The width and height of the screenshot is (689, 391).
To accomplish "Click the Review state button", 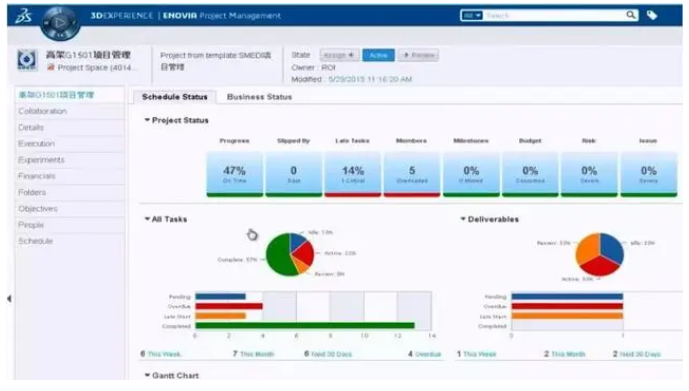I will [418, 55].
